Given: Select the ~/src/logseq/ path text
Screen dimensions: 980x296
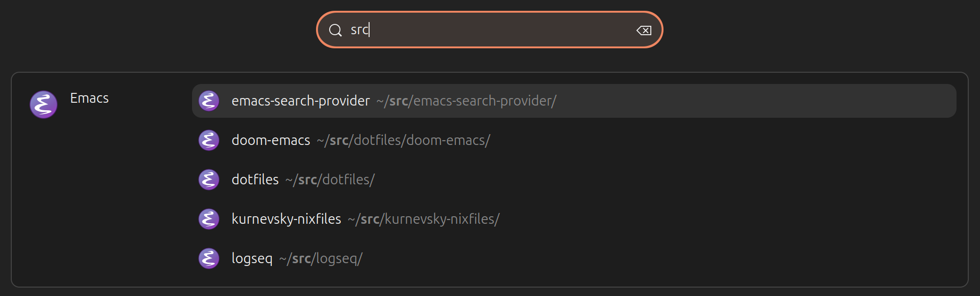Looking at the screenshot, I should [x=321, y=258].
